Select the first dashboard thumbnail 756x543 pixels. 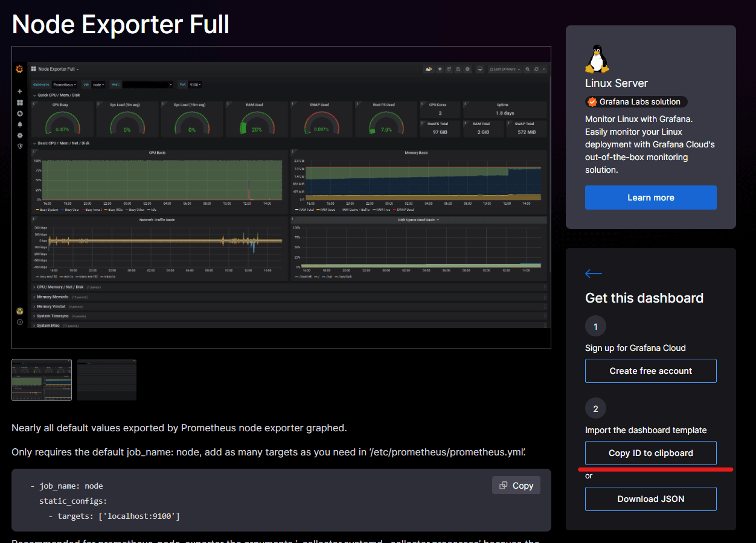point(42,380)
